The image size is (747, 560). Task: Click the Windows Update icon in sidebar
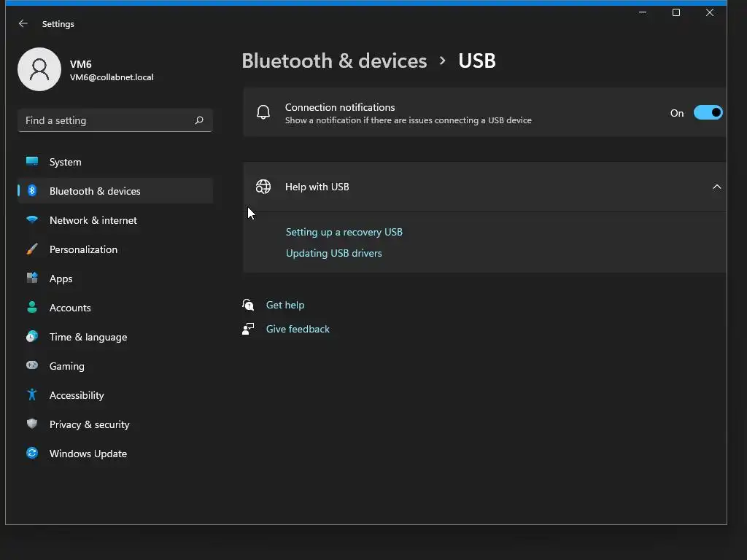pyautogui.click(x=32, y=454)
